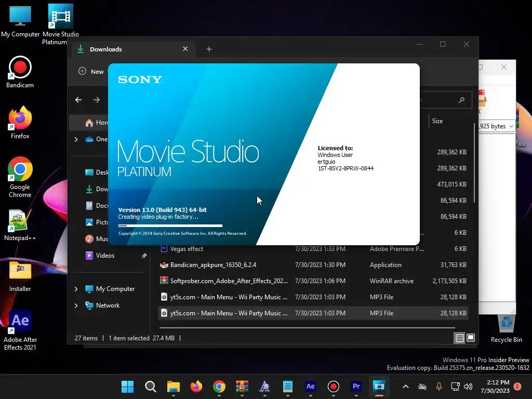Launch Notepad++ from desktop
The height and width of the screenshot is (399, 532).
tap(20, 225)
